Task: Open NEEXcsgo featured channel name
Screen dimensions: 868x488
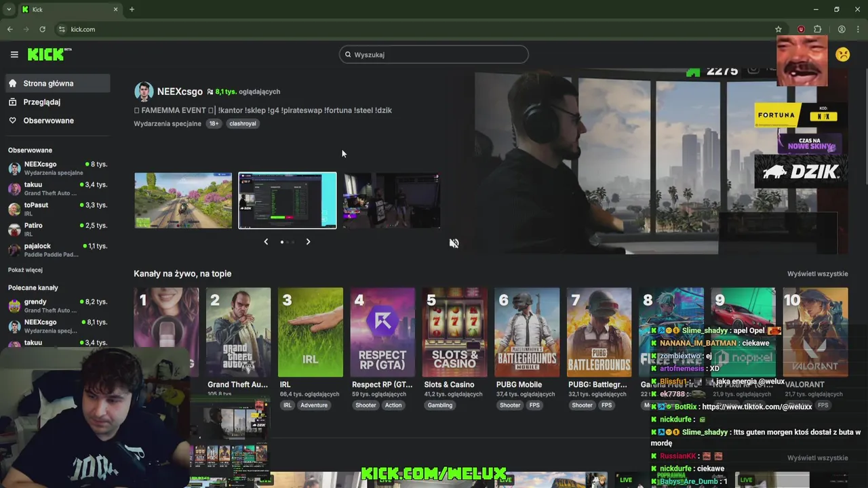Action: [x=180, y=91]
